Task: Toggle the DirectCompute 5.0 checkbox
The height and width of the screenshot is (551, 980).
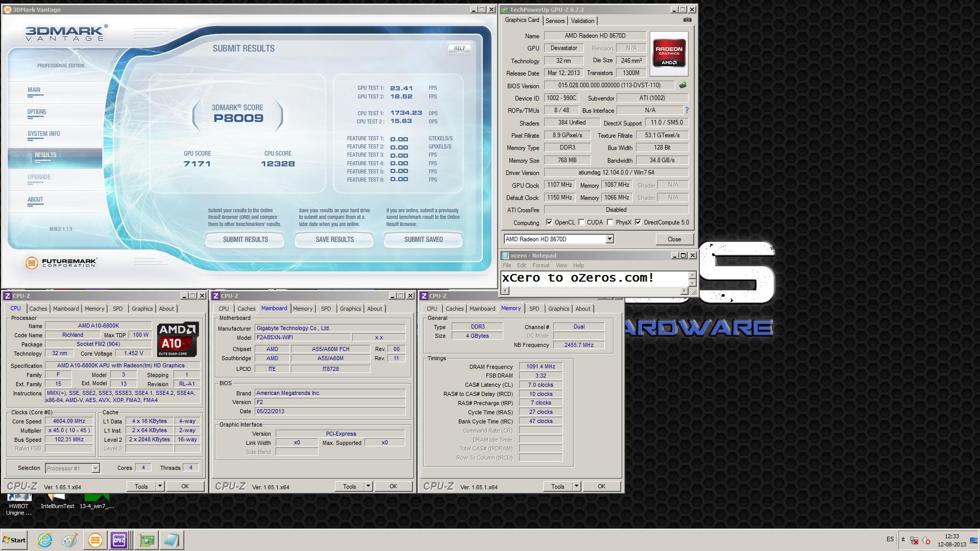Action: click(x=638, y=222)
